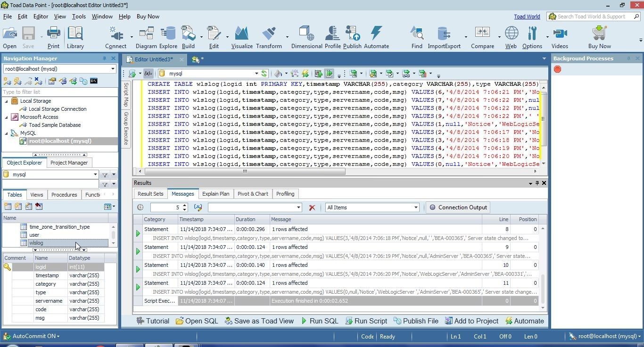Toggle the (x)= bind variables button

coord(148,74)
